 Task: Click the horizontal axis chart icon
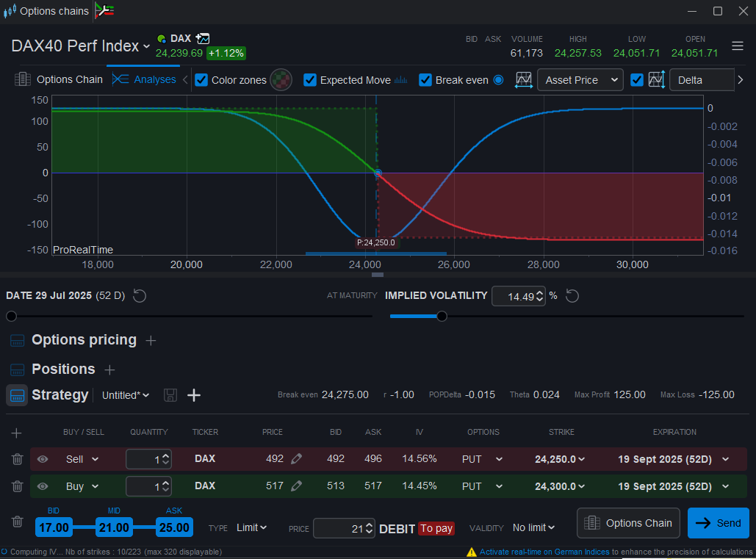click(524, 80)
